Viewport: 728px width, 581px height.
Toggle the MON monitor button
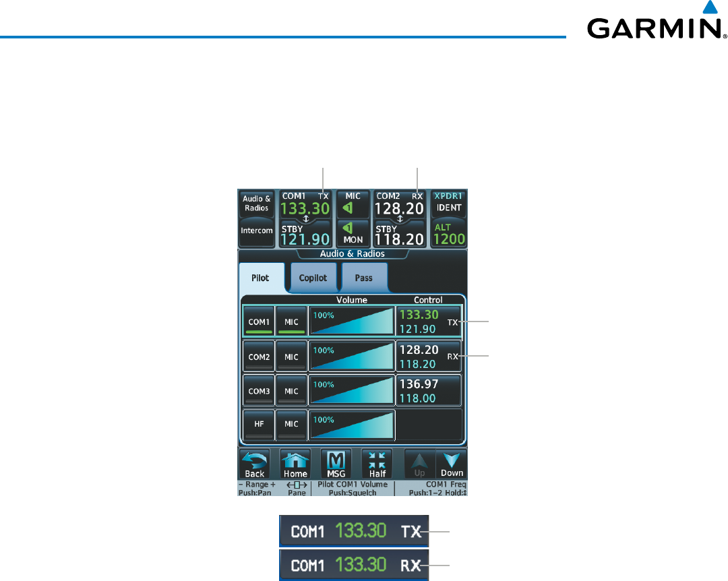coord(353,233)
